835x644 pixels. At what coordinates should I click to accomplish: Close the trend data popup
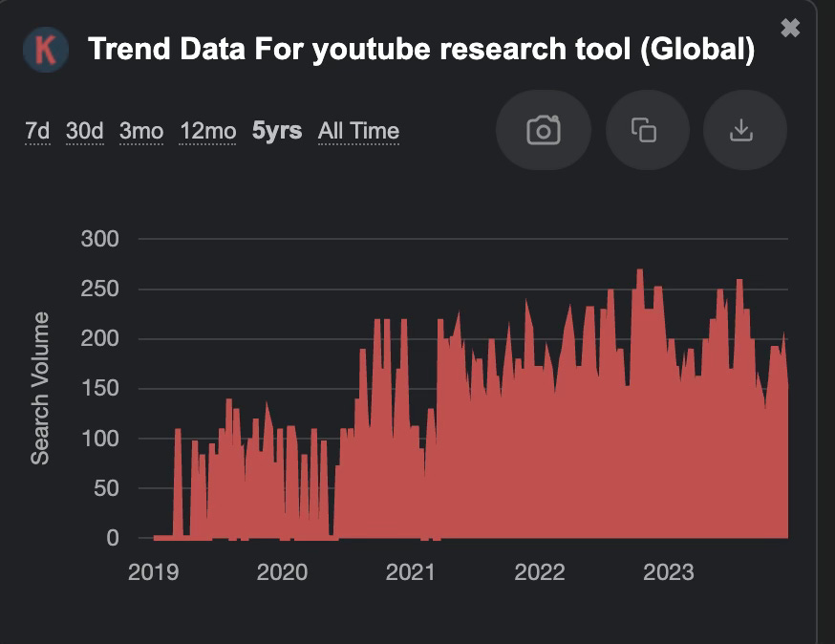pos(790,28)
